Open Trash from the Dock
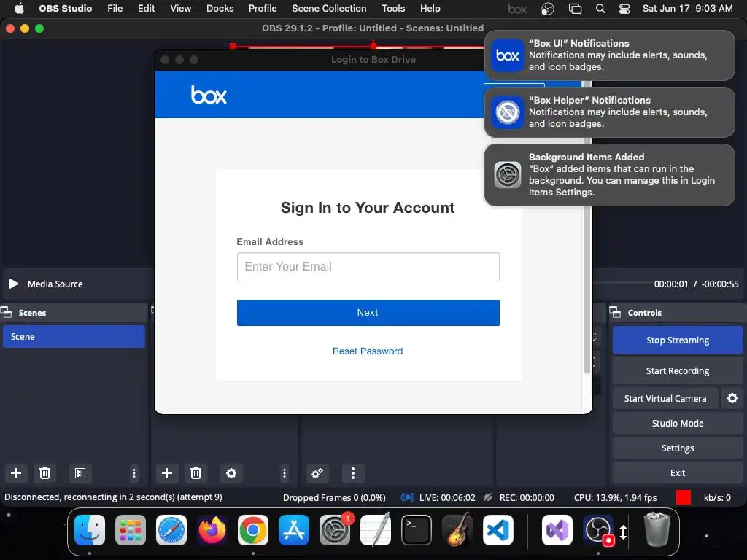Viewport: 747px width, 560px height. (657, 530)
